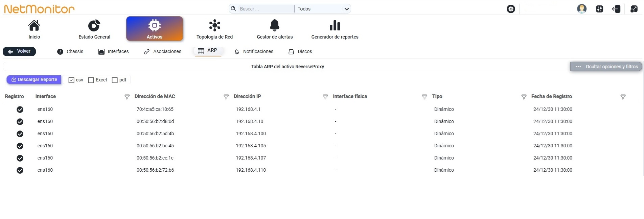Check the pdf format checkbox
Screen dimensions: 644x219
115,80
